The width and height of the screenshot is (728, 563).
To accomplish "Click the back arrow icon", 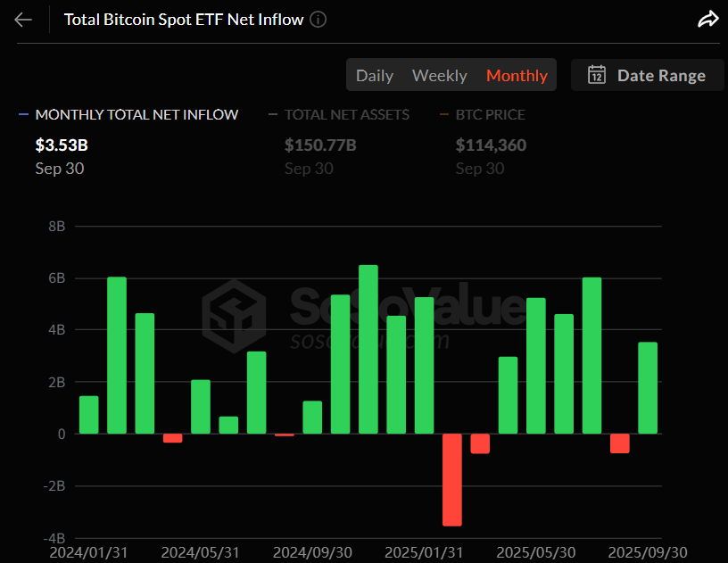I will [23, 20].
